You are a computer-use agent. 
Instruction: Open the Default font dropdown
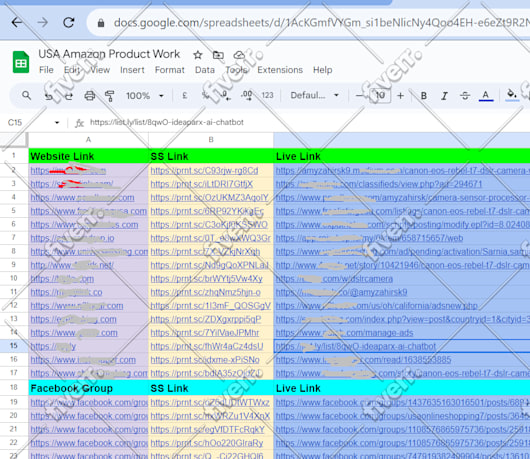314,96
